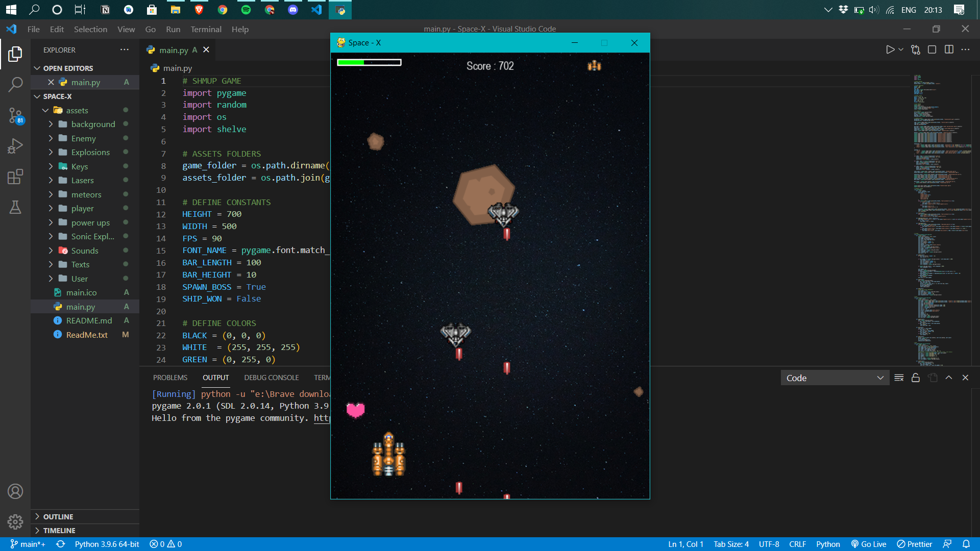Open the Extensions view
980x551 pixels.
click(15, 177)
